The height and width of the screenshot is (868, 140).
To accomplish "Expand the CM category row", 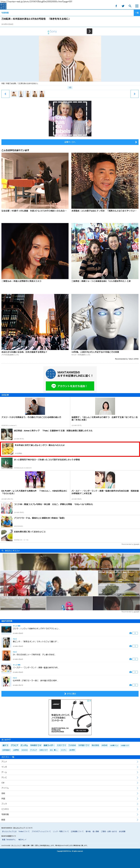I will pyautogui.click(x=70, y=783).
